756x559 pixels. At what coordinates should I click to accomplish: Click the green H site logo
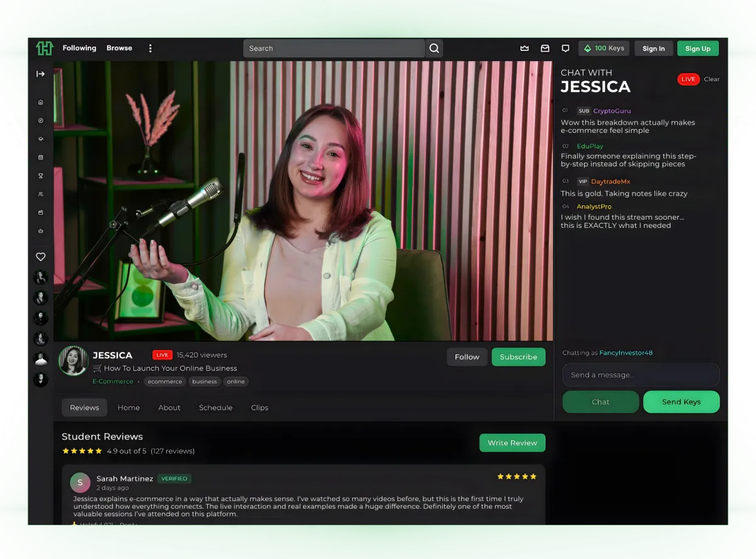[x=44, y=48]
